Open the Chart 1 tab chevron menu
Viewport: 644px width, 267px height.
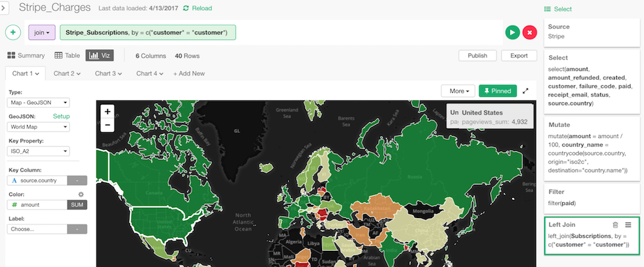[x=37, y=74]
